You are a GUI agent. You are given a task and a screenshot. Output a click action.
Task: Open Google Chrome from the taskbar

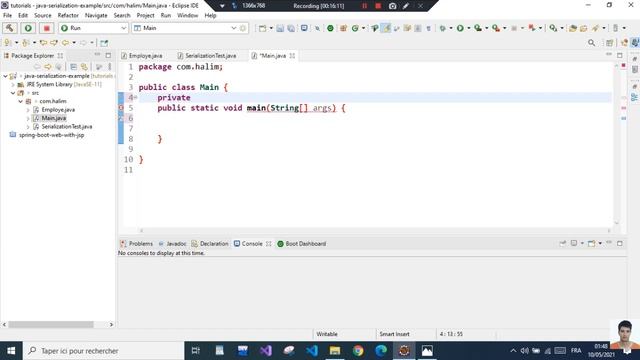[x=358, y=351]
